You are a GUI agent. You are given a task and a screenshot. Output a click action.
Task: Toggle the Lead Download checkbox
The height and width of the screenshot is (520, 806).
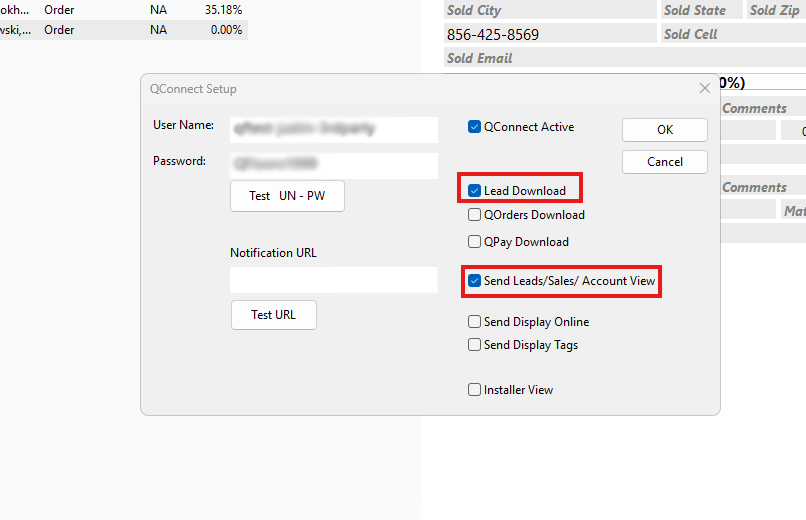tap(474, 191)
